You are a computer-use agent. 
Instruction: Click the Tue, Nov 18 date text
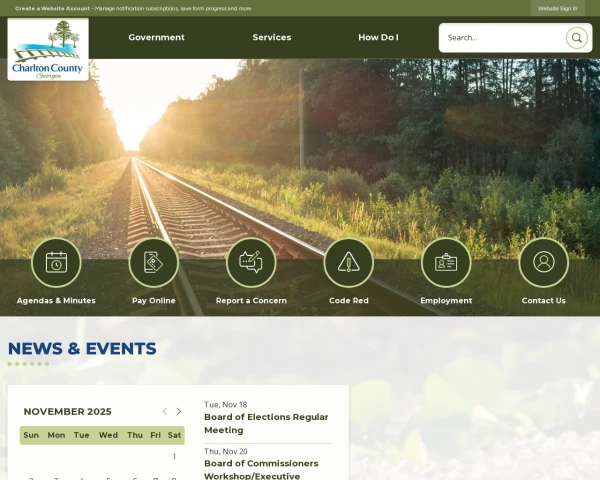click(x=225, y=405)
